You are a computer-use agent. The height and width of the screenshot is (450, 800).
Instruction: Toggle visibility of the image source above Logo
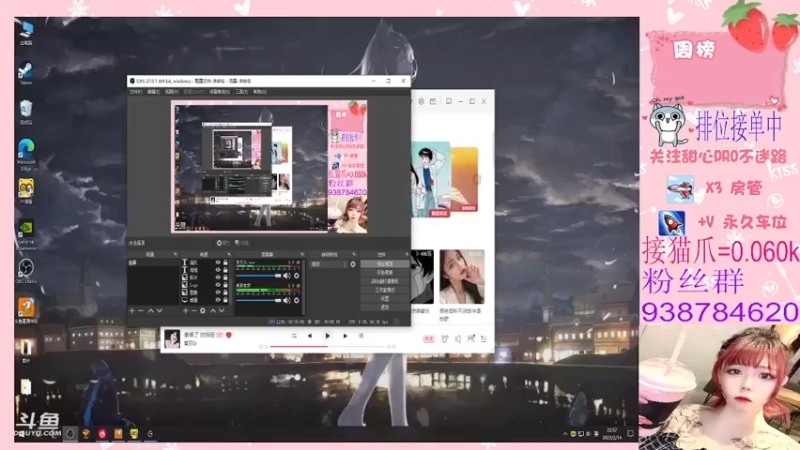218,278
